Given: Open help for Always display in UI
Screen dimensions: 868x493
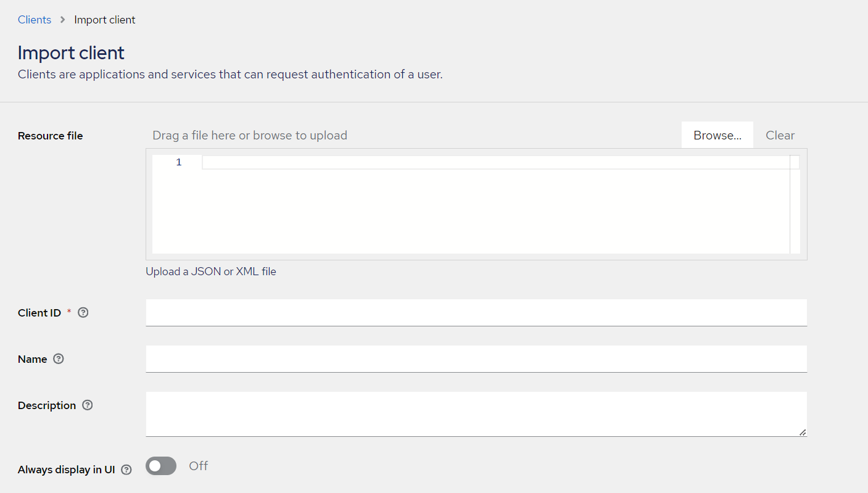Looking at the screenshot, I should (126, 470).
